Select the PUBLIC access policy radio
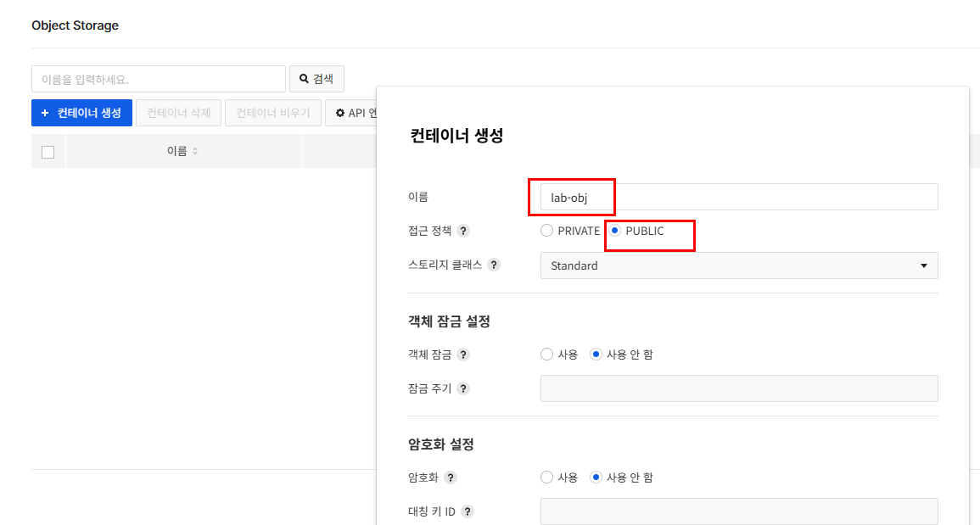The height and width of the screenshot is (525, 980). 615,231
